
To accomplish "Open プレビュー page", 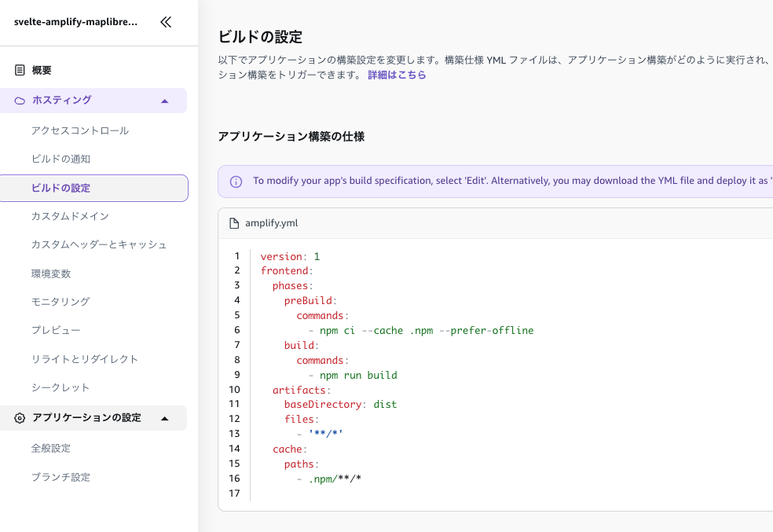I will coord(56,330).
